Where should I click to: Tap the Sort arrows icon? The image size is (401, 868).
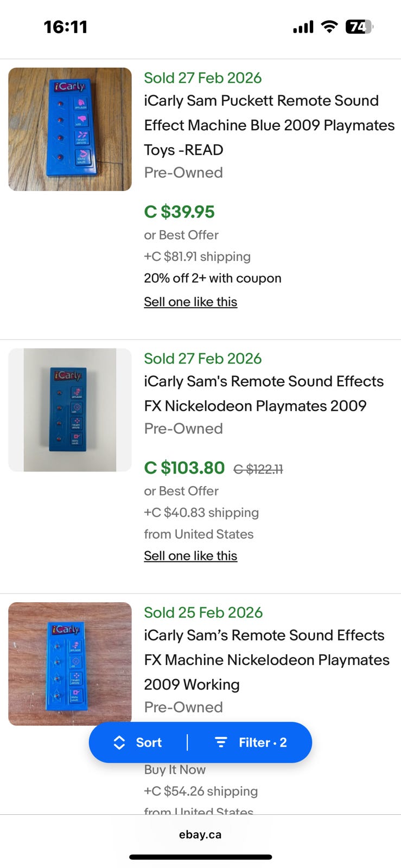(x=119, y=743)
